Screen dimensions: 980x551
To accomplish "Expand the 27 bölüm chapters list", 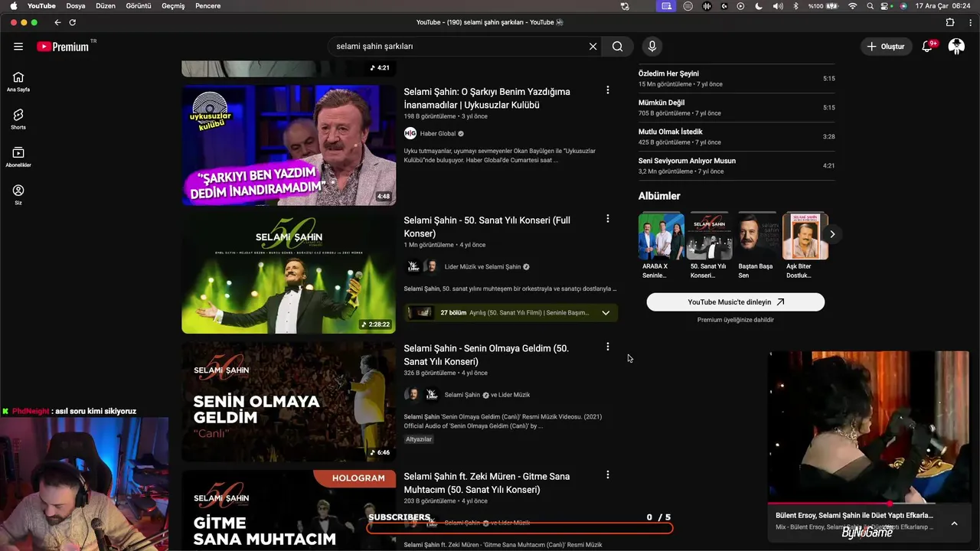I will 606,313.
